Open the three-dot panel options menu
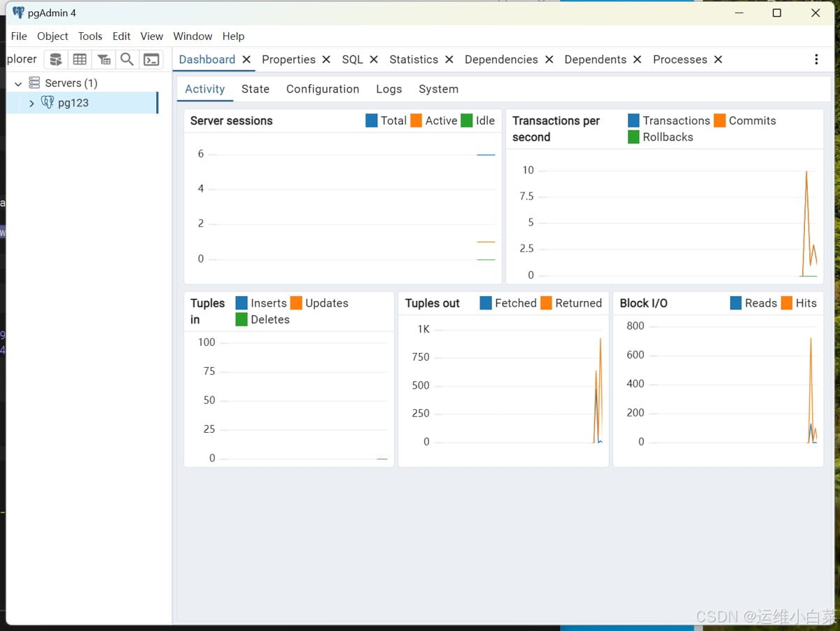This screenshot has width=840, height=631. (816, 60)
